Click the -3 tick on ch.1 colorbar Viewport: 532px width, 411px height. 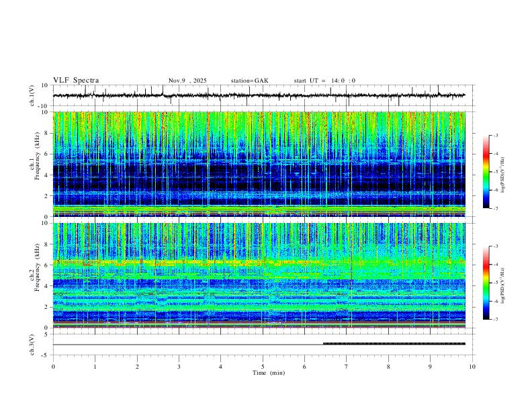[x=496, y=135]
